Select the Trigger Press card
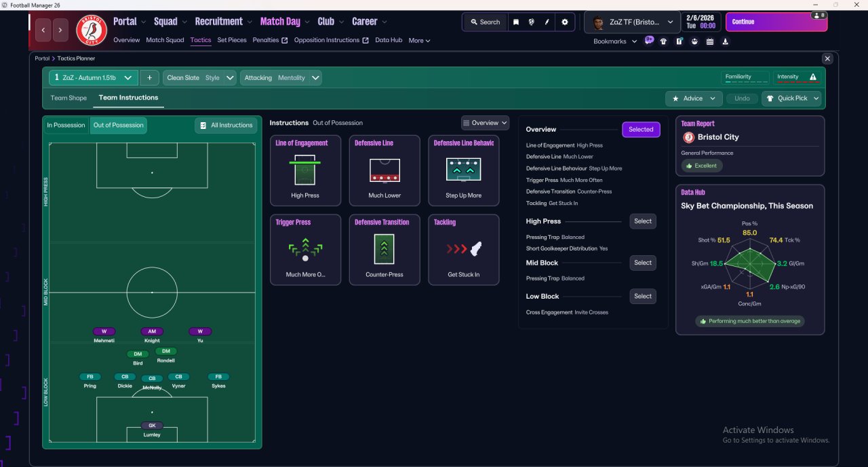 (x=305, y=250)
